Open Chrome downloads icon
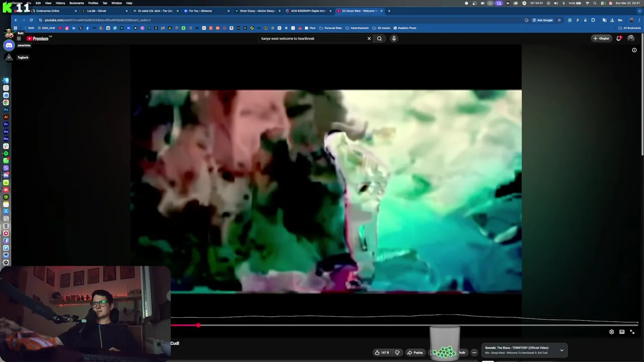 coord(612,20)
